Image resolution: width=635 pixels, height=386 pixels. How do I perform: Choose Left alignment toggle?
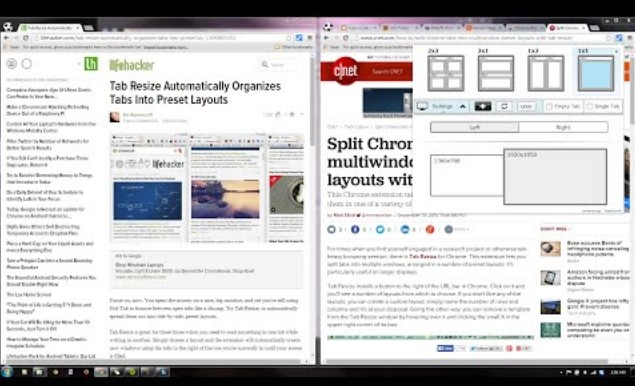point(474,127)
